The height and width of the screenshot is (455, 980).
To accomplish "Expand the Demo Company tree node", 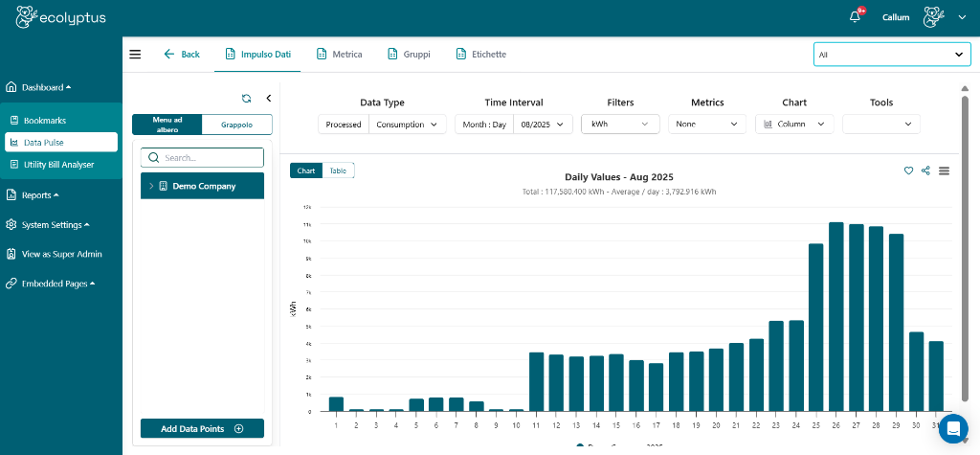I will click(151, 186).
